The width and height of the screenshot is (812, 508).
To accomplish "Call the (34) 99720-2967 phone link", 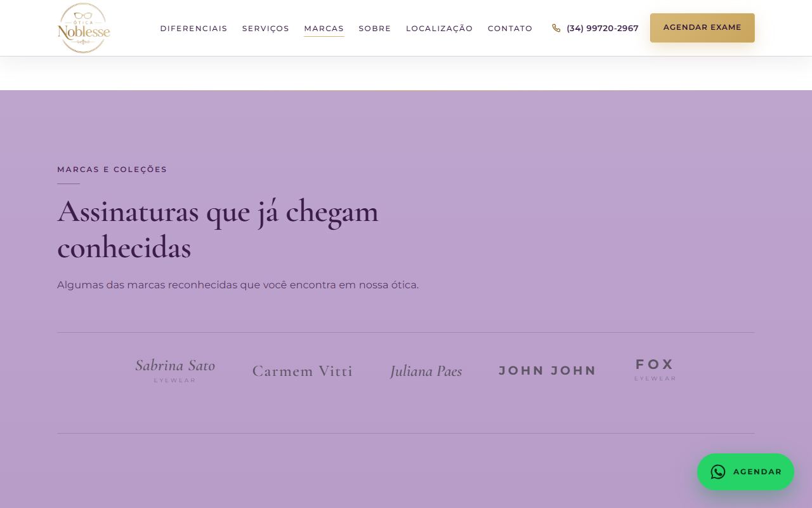I will click(x=595, y=28).
